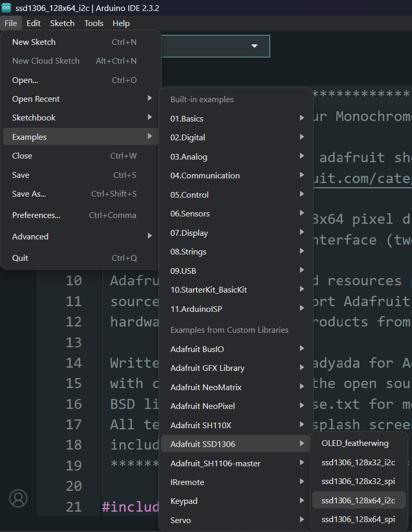Click line number 12 in the editor gutter

pos(74,322)
